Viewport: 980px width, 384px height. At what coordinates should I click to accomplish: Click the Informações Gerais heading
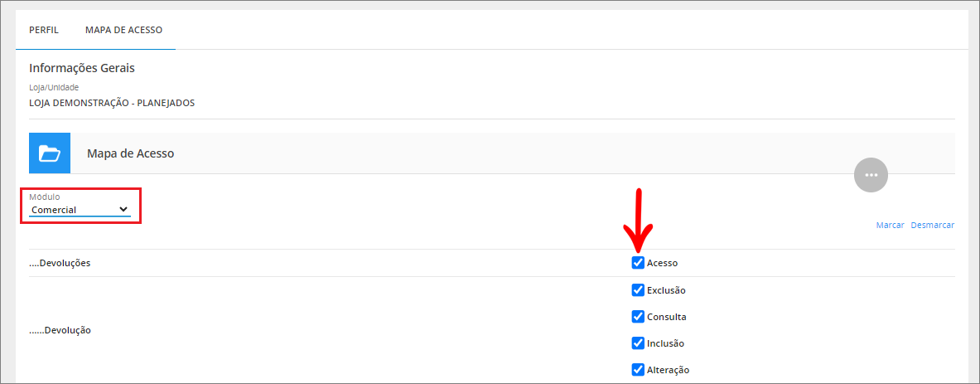pyautogui.click(x=82, y=68)
